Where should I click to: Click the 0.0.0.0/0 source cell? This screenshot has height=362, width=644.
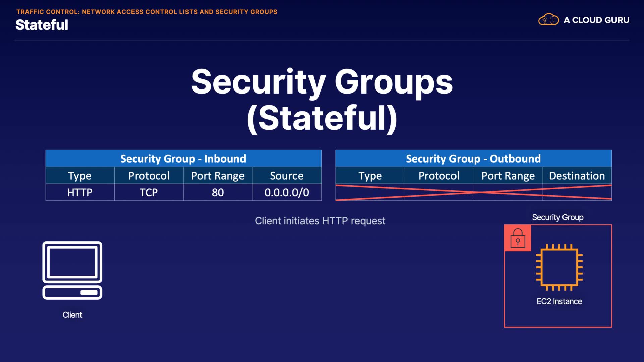tap(287, 192)
